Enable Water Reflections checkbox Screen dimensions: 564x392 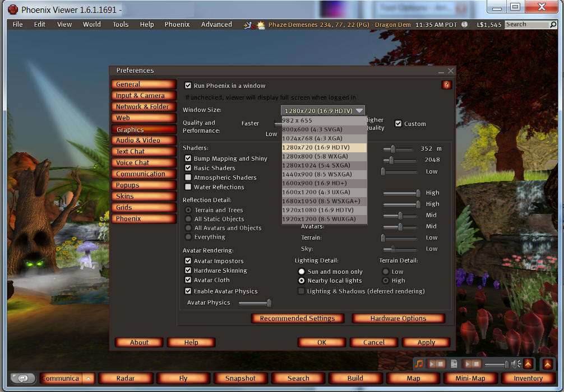[x=188, y=187]
